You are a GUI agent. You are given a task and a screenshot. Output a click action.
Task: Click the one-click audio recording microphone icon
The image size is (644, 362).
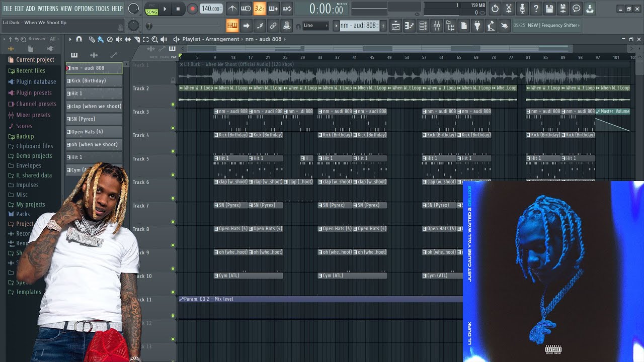(x=522, y=9)
